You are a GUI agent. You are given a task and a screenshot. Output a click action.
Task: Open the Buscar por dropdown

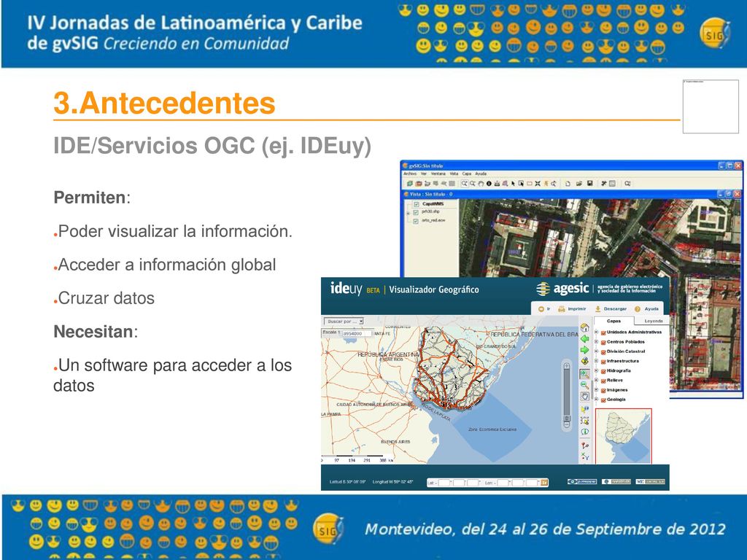click(344, 322)
